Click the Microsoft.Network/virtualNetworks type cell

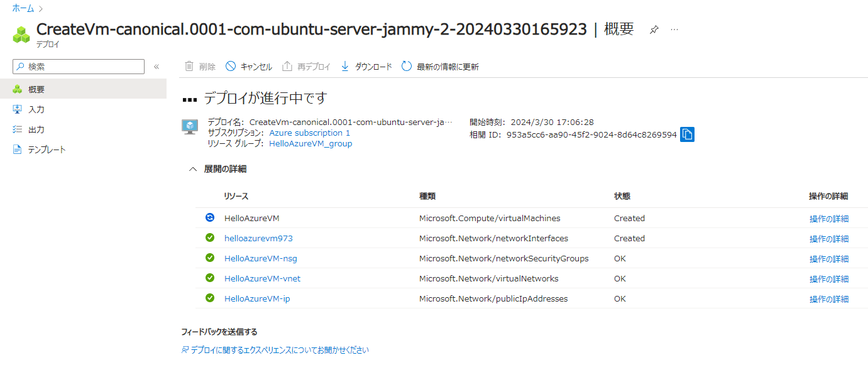point(488,279)
